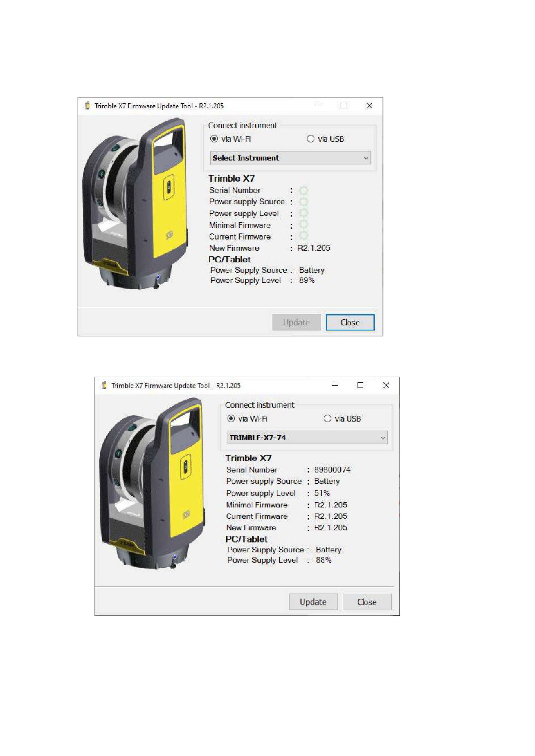Click the loading spinner beside Current Firmware
Screen dimensions: 535x756
[x=304, y=236]
